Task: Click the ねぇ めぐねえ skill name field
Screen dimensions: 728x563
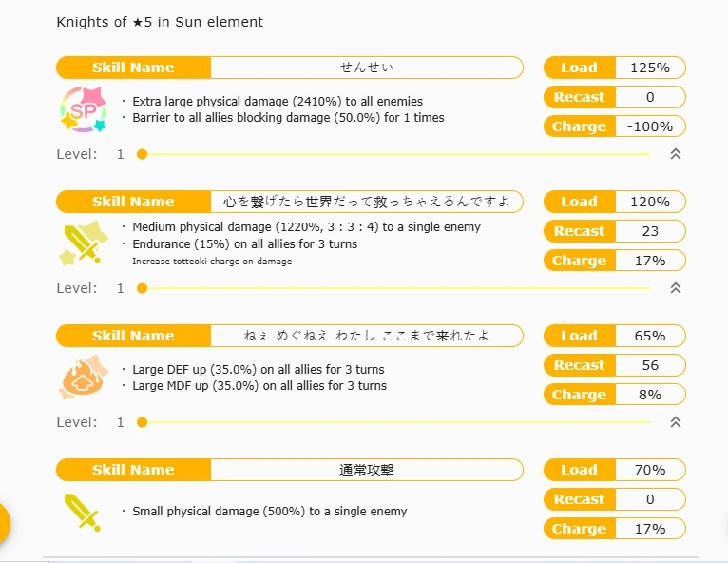Action: (x=366, y=336)
